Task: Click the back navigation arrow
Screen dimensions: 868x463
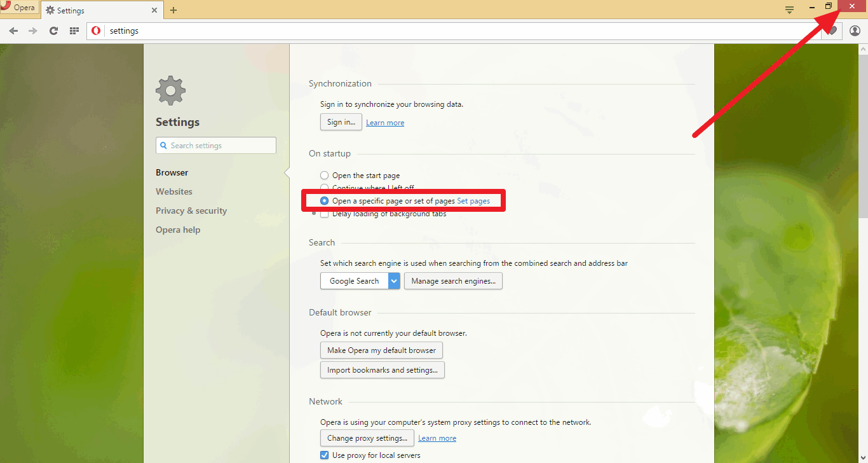Action: point(13,31)
